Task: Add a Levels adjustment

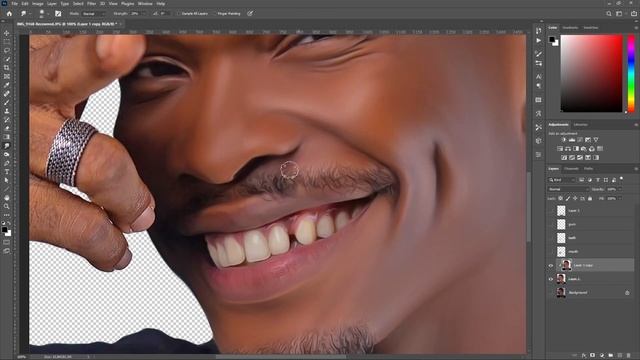Action: (x=572, y=140)
